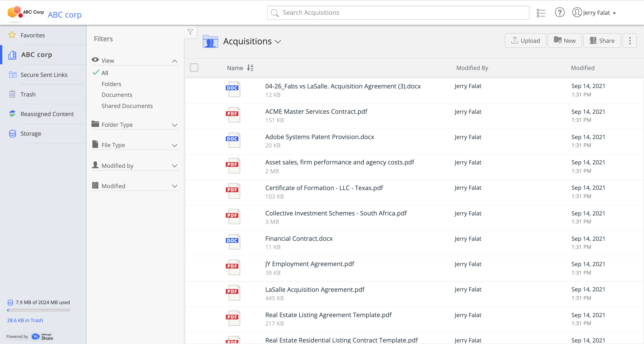Click the Storage database icon
This screenshot has height=344, width=644.
(x=12, y=134)
